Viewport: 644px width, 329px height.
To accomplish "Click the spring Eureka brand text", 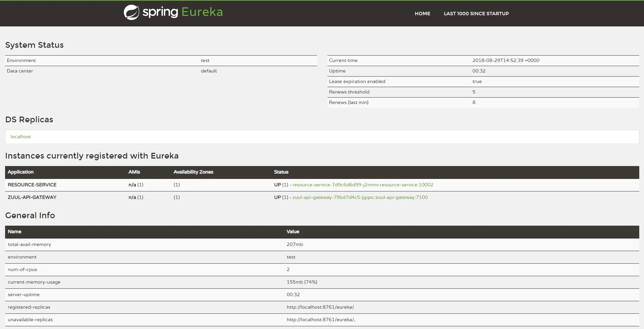I will (x=183, y=12).
